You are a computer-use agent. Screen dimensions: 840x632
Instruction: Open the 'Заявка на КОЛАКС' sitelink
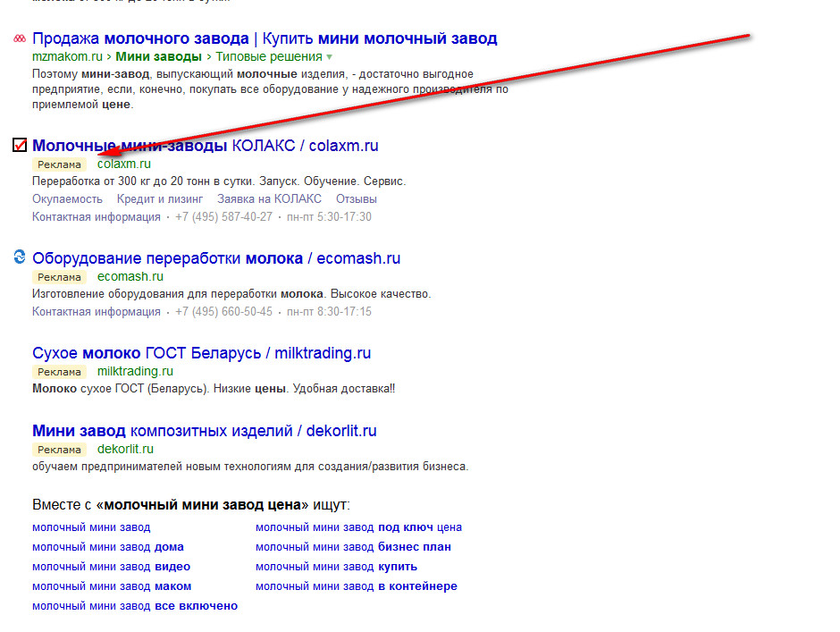269,198
